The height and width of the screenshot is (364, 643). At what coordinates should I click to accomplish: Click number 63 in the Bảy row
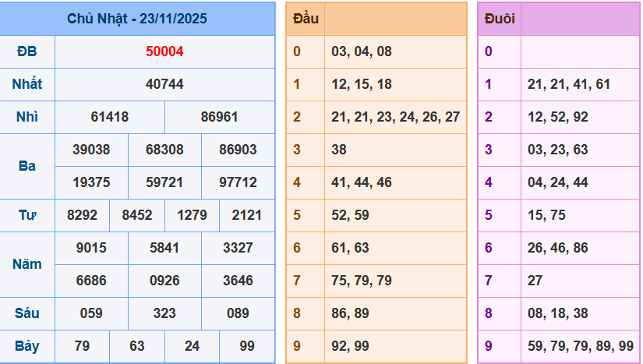pyautogui.click(x=136, y=346)
